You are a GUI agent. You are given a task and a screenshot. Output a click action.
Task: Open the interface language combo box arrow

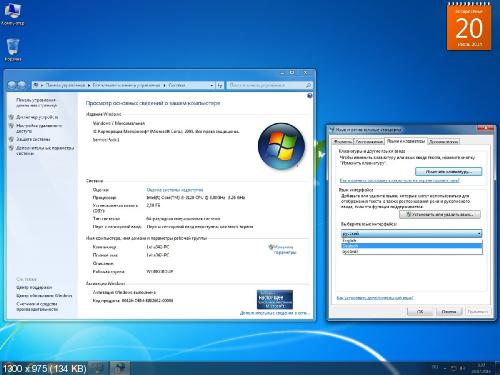[479, 233]
